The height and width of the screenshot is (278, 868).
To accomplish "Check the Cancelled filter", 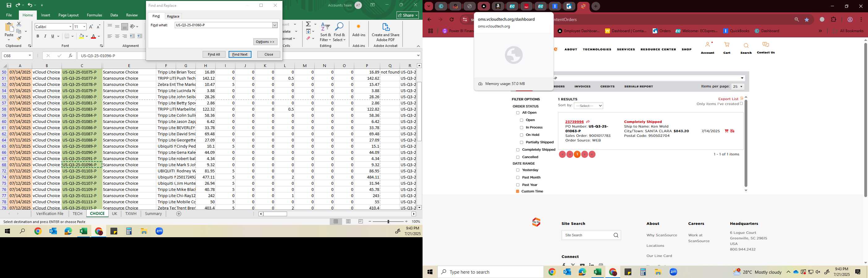I will 518,157.
